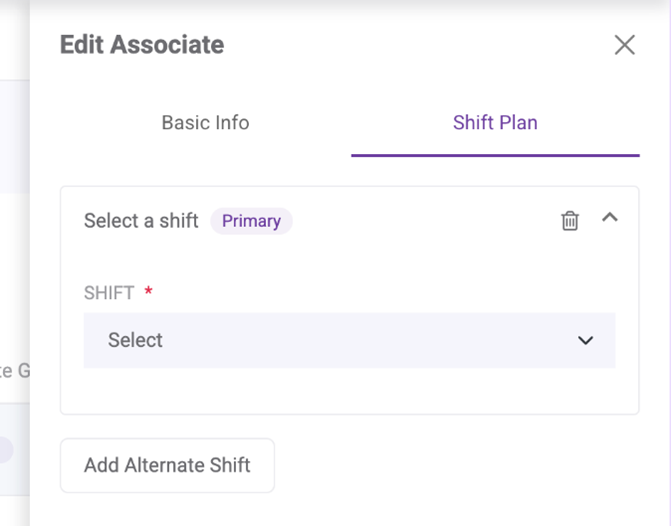The width and height of the screenshot is (671, 526).
Task: Click the purple underline beneath Shift Plan
Action: click(495, 156)
